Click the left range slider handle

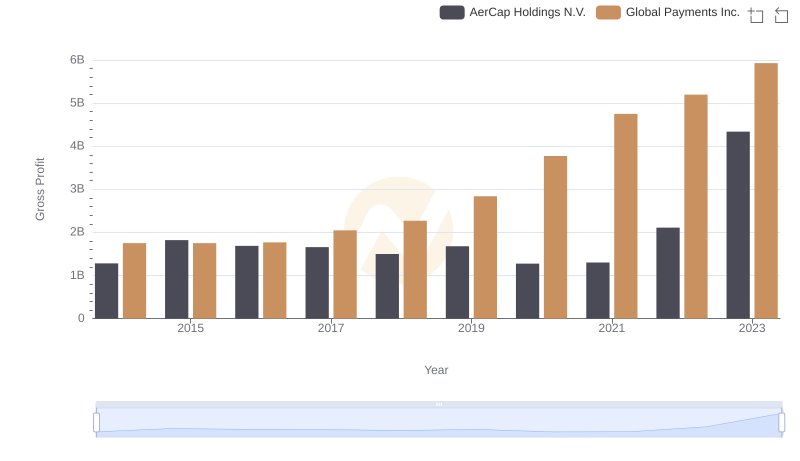coord(96,422)
